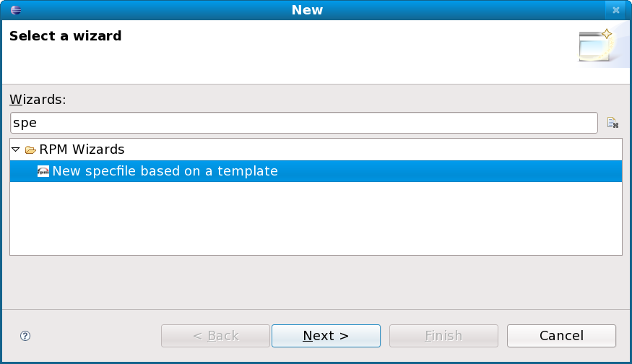The width and height of the screenshot is (632, 364).
Task: Click the Wizards: field label
Action: [x=38, y=100]
